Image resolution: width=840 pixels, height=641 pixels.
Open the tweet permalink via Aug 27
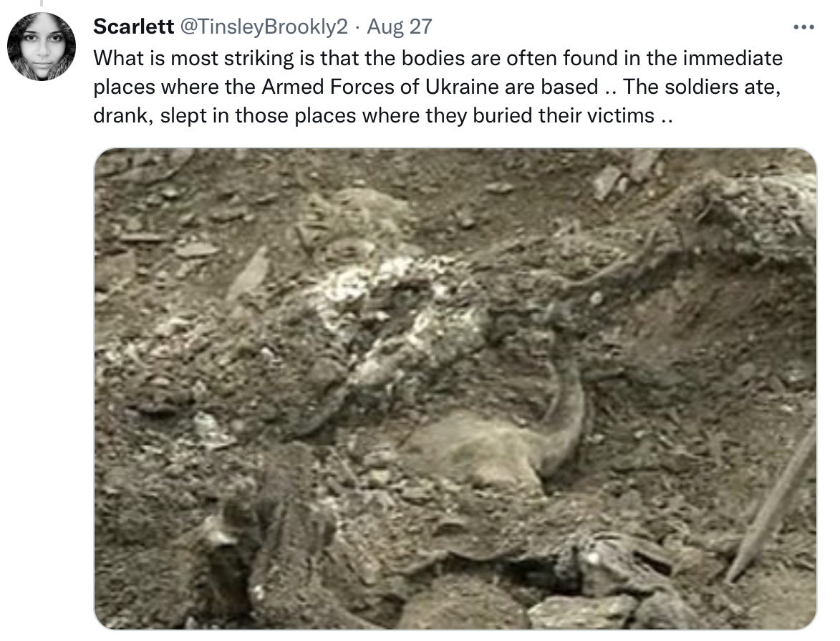[x=399, y=26]
